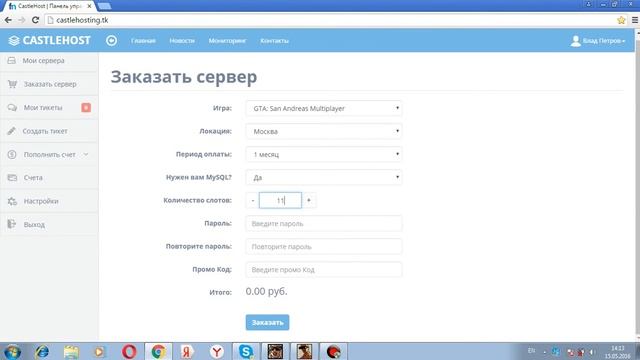Viewport: 640px width, 360px height.
Task: Click the browser forward arrow
Action: (x=22, y=20)
